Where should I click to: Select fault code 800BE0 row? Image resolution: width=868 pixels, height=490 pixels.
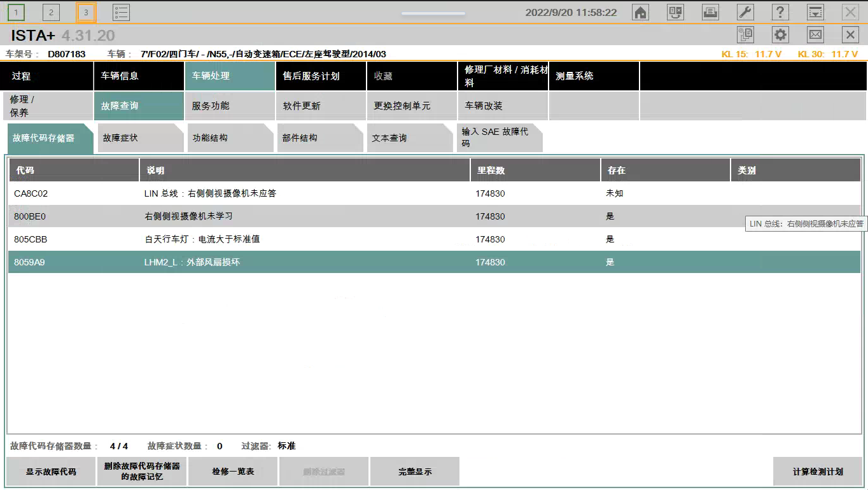click(x=434, y=216)
